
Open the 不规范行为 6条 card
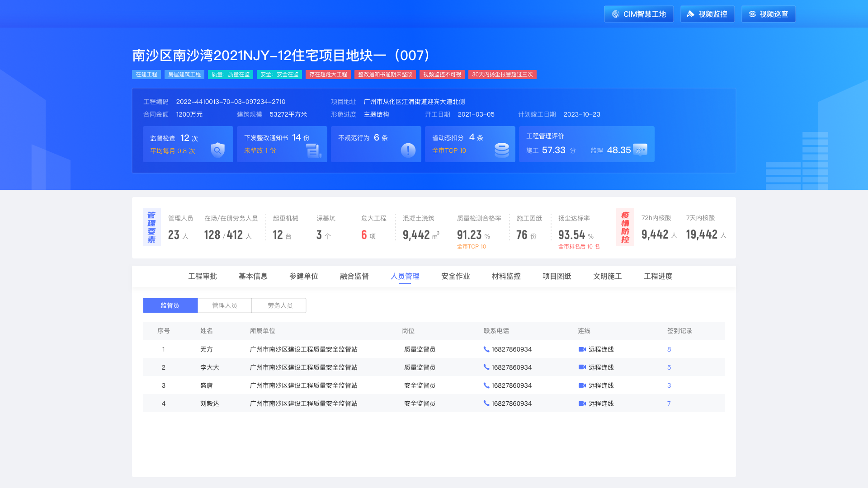pyautogui.click(x=376, y=144)
